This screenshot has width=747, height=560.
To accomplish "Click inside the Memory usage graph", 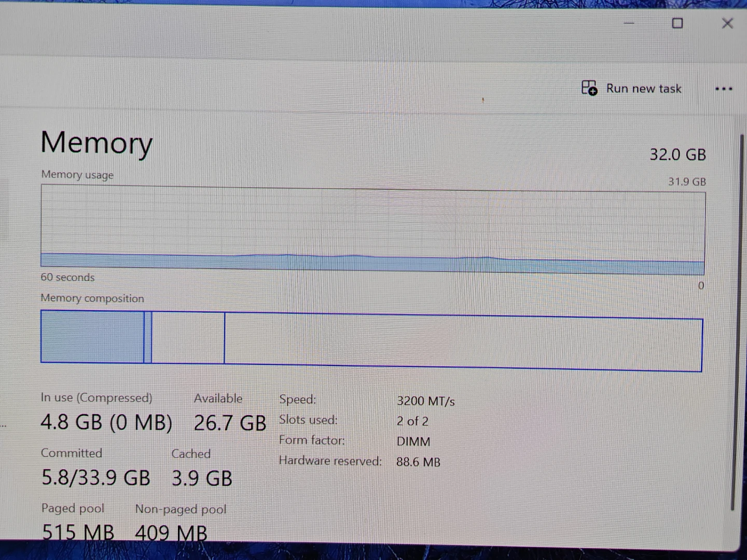I will click(x=372, y=230).
